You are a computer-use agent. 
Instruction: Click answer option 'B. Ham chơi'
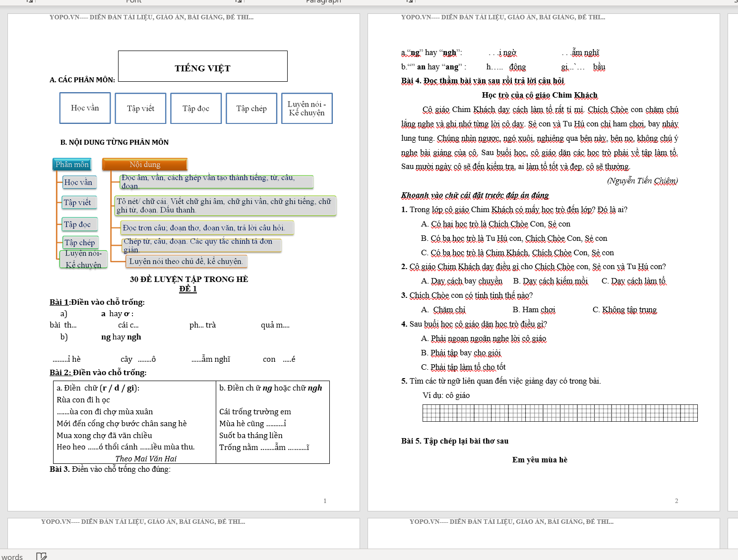click(x=534, y=310)
